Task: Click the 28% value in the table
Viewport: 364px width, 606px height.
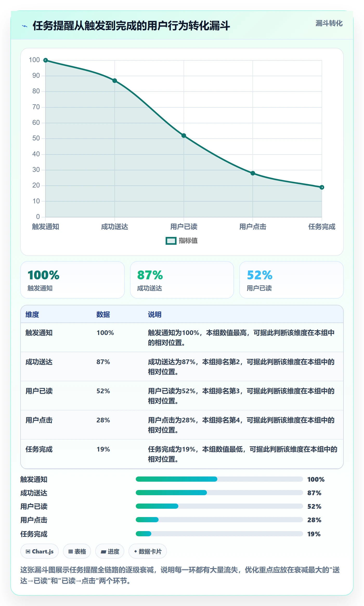Action: [x=103, y=420]
